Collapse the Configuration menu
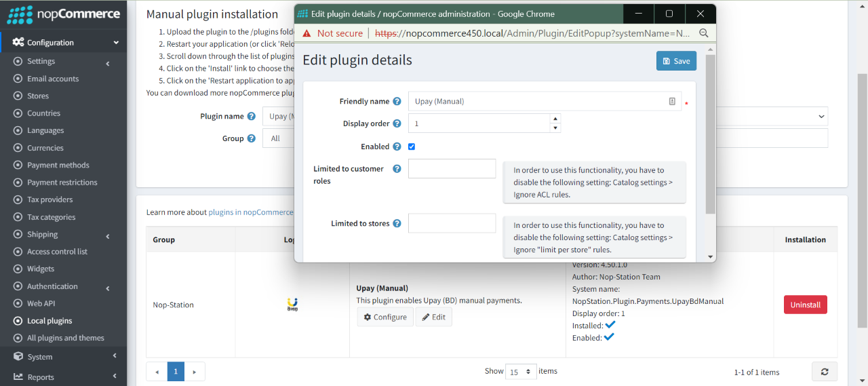Viewport: 868px width, 386px height. (116, 43)
